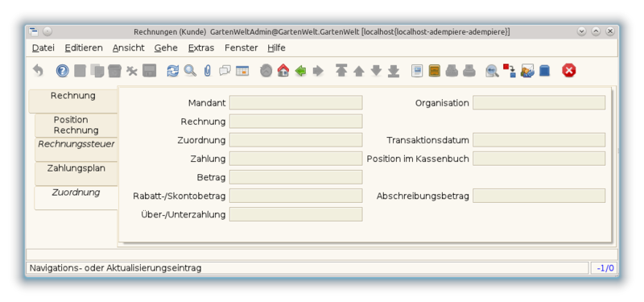Toggle the grid view table icon

(x=242, y=71)
